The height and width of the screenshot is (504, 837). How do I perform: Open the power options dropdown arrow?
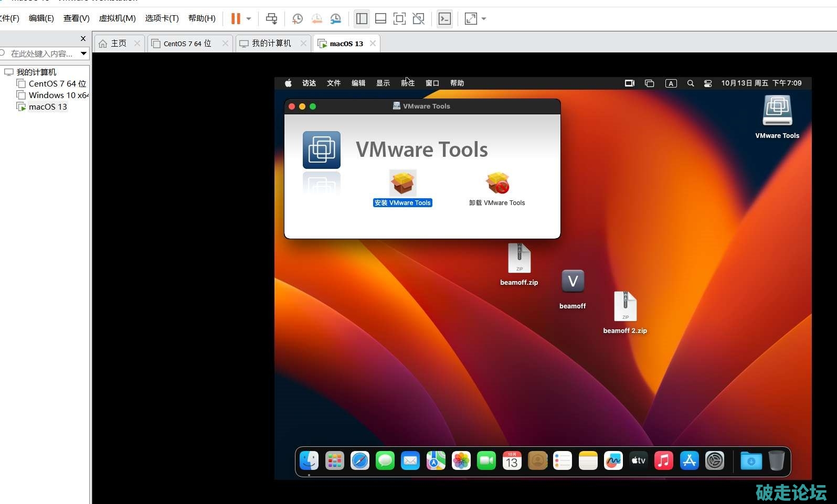[x=249, y=19]
